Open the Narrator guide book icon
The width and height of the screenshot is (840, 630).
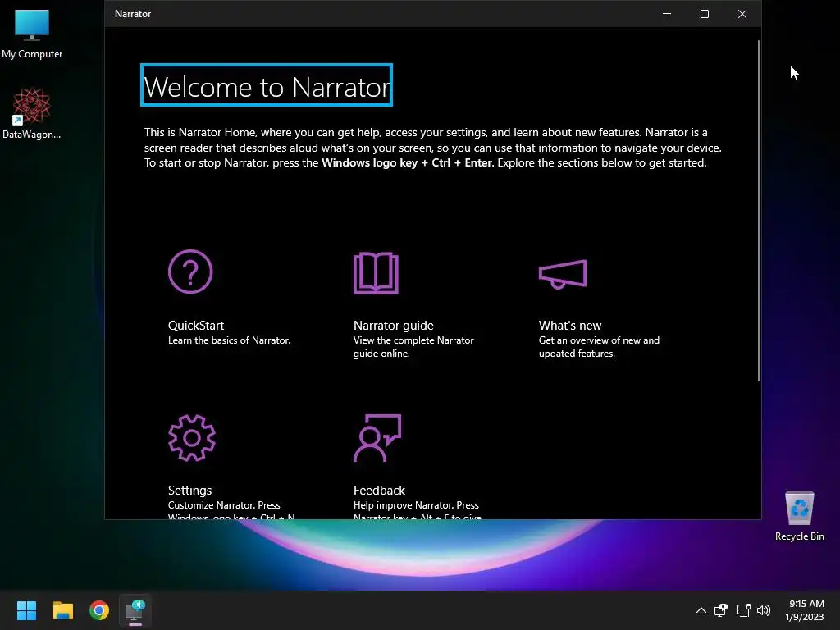[x=376, y=272]
